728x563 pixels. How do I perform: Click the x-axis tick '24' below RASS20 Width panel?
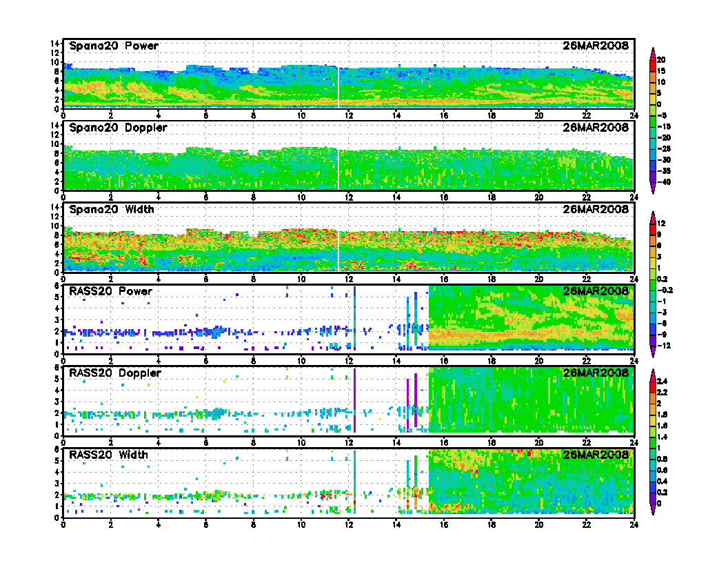pos(634,524)
